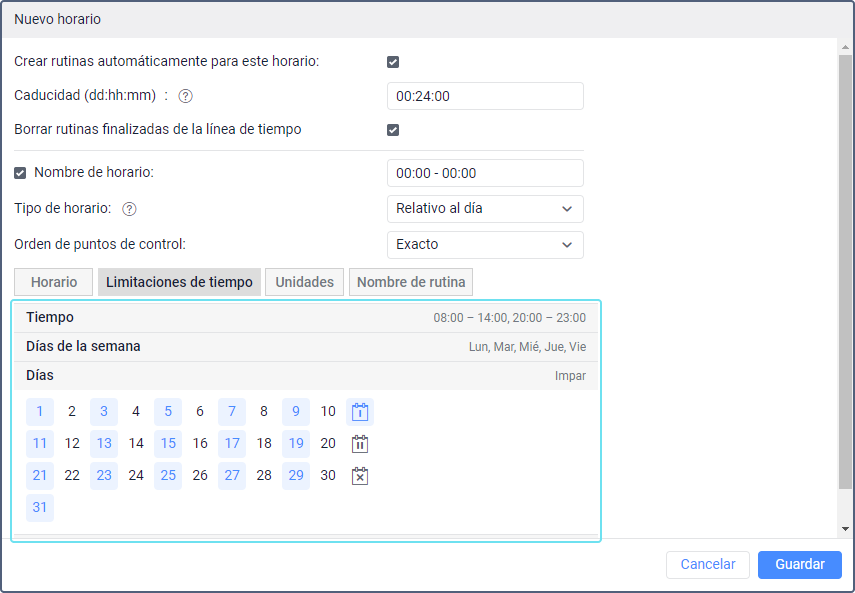Go to the Nombre de rutina tab
The image size is (855, 593).
coord(411,282)
